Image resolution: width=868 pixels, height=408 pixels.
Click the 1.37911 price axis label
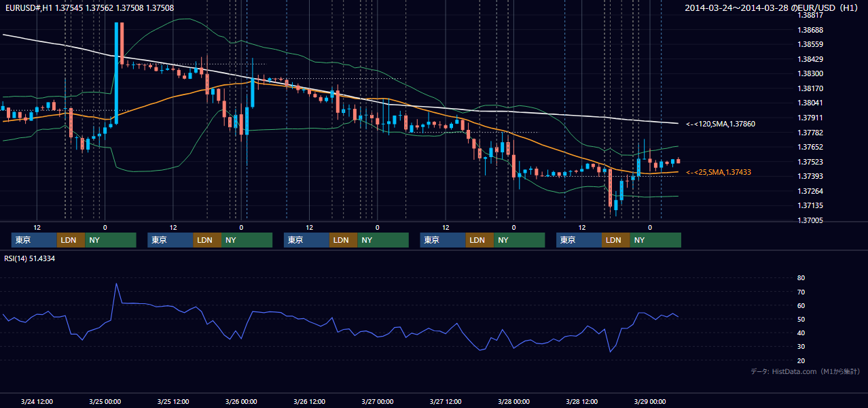click(810, 118)
